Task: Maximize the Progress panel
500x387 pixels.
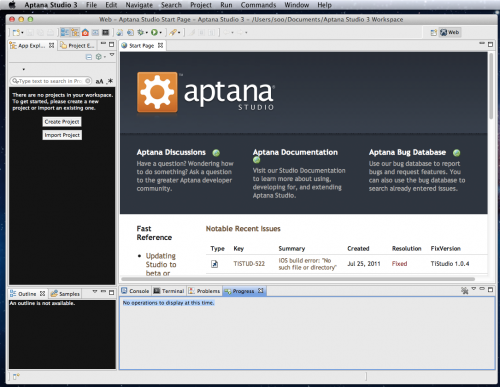Action: tap(490, 290)
